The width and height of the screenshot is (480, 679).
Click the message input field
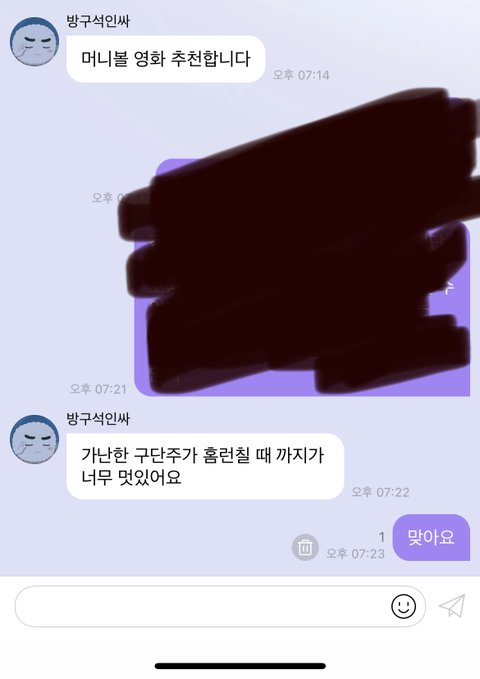221,606
